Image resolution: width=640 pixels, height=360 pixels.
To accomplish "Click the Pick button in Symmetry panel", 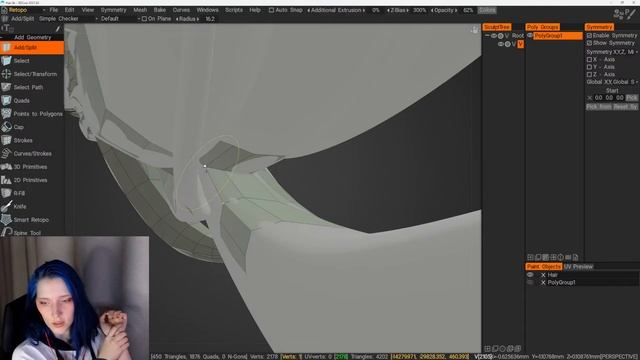I will tap(631, 98).
